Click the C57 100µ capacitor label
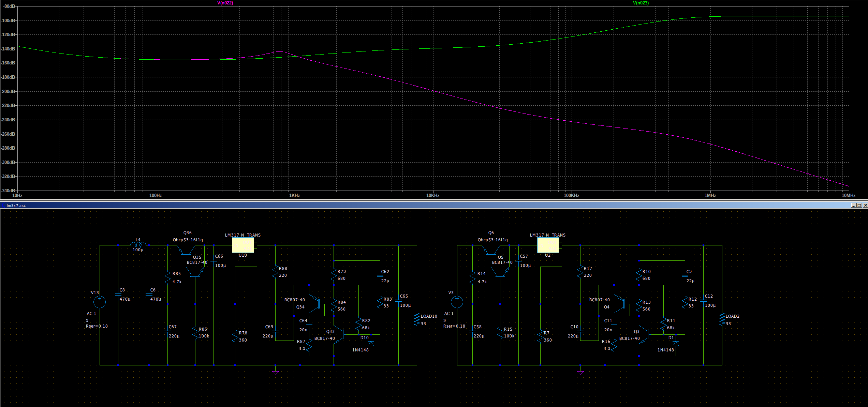This screenshot has width=868, height=407. coord(525,261)
